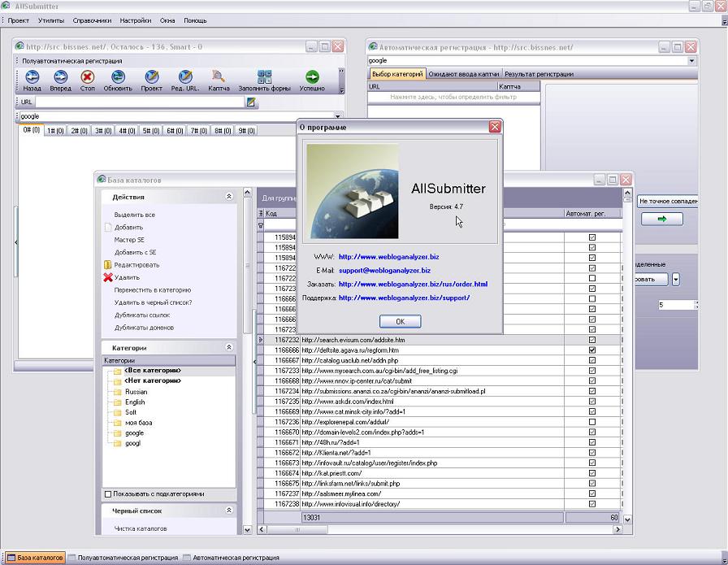Toggle auto-reg checkbox for www.infovisual.info row
Image resolution: width=728 pixels, height=565 pixels.
pyautogui.click(x=592, y=504)
